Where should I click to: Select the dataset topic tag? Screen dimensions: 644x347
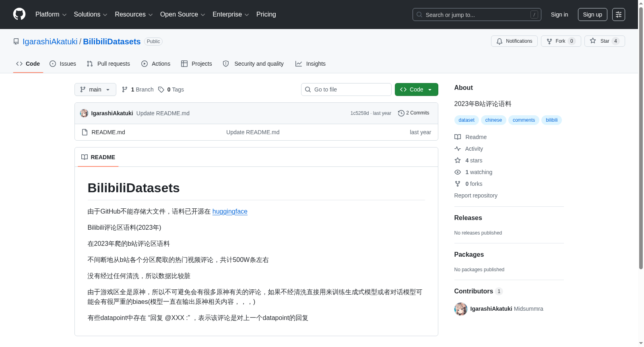466,120
